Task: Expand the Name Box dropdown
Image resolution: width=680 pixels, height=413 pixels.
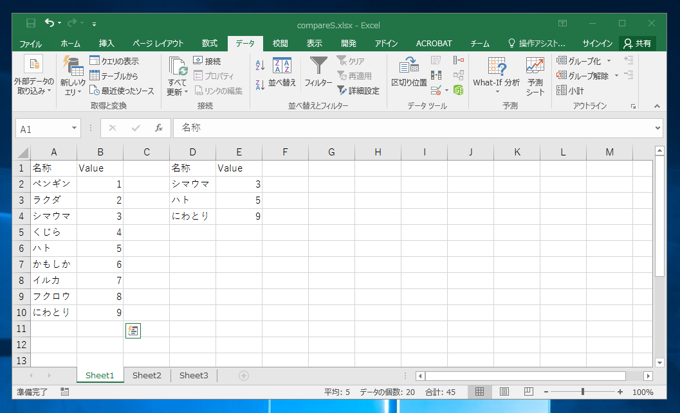Action: tap(74, 128)
